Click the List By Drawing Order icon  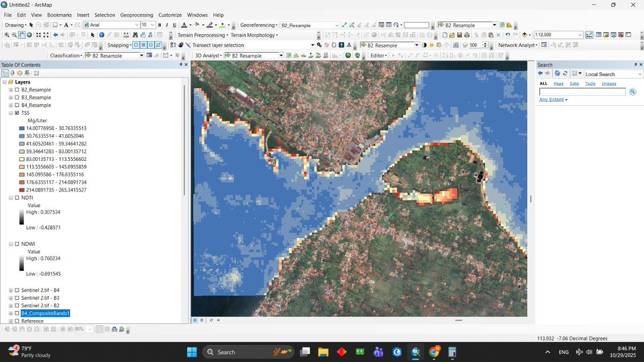[4, 73]
